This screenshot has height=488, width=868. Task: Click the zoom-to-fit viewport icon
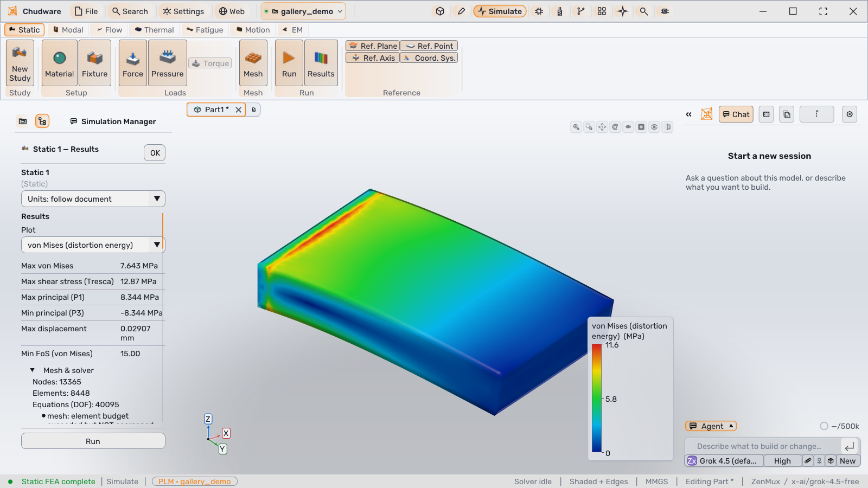click(x=576, y=127)
